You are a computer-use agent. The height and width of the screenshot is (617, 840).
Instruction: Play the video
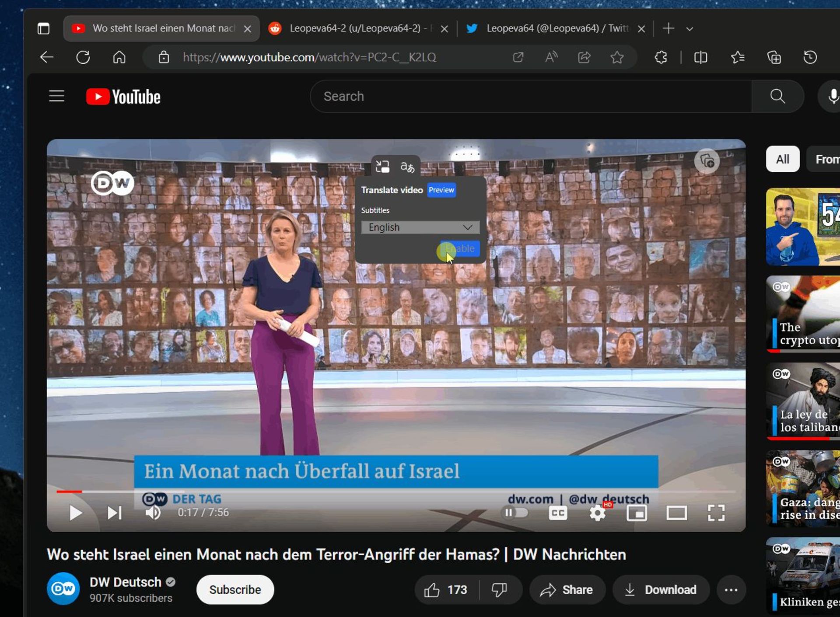(x=76, y=513)
